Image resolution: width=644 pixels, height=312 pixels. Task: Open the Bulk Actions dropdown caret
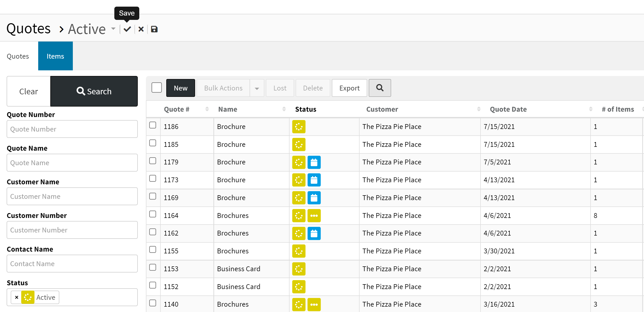[257, 88]
